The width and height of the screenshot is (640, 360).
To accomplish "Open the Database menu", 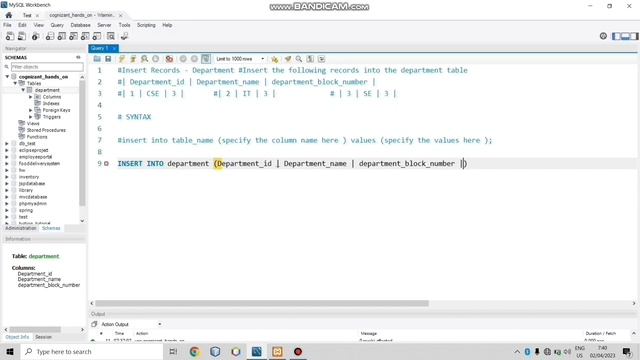I will 80,25.
